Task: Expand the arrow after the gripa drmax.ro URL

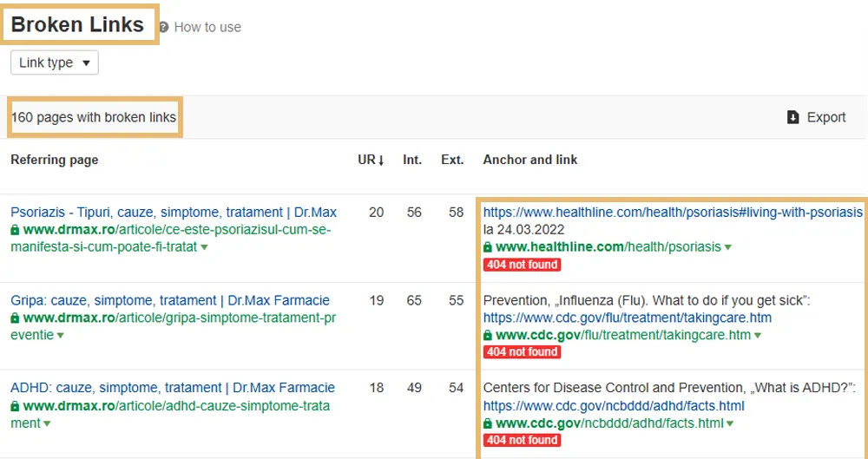Action: coord(60,336)
